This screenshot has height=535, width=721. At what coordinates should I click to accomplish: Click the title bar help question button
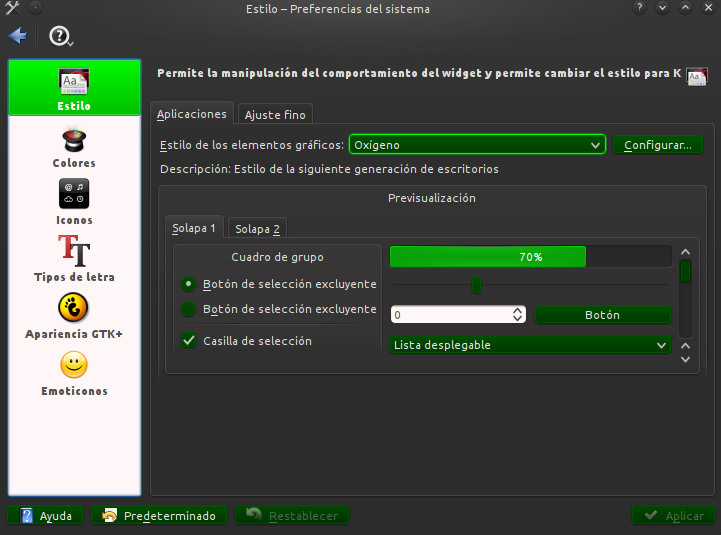tap(639, 8)
